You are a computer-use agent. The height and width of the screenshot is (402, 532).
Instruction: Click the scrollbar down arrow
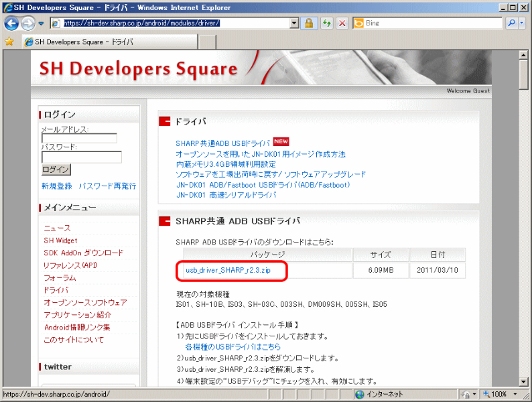(523, 382)
